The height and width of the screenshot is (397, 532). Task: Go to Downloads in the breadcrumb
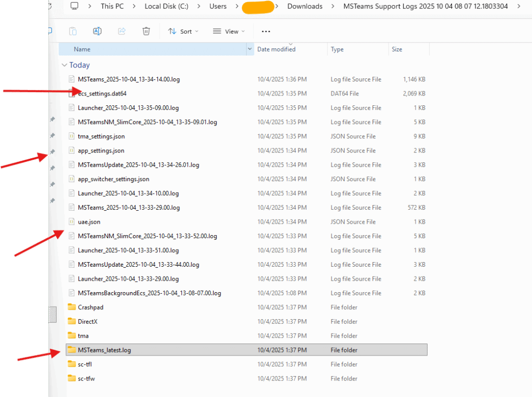click(304, 6)
